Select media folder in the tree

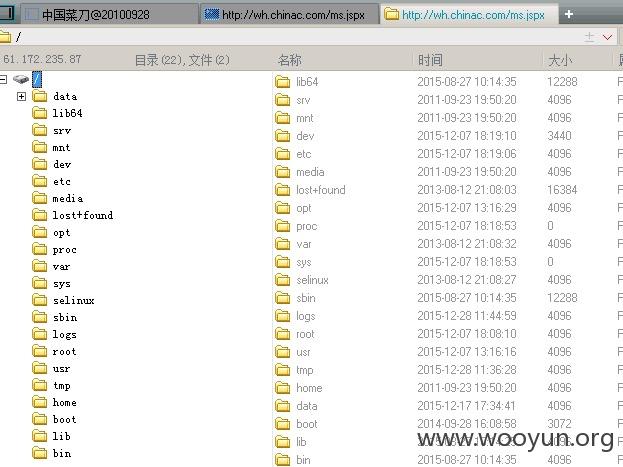pyautogui.click(x=68, y=198)
